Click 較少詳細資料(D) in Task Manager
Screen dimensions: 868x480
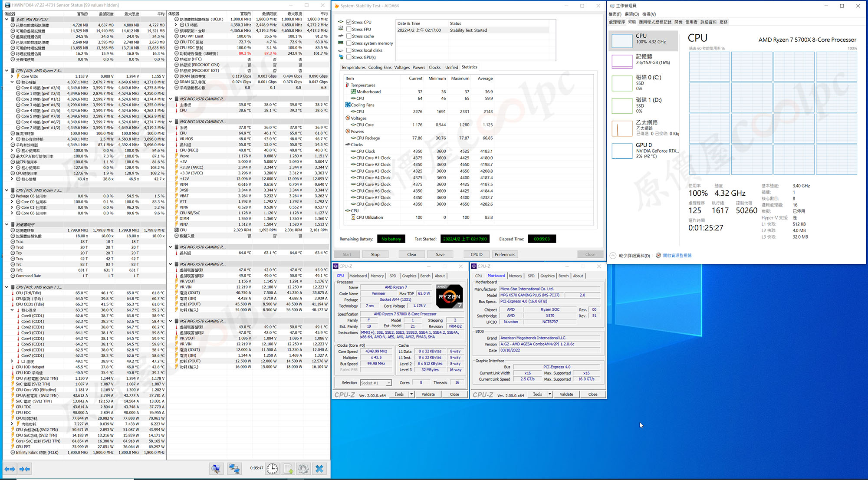tap(634, 256)
